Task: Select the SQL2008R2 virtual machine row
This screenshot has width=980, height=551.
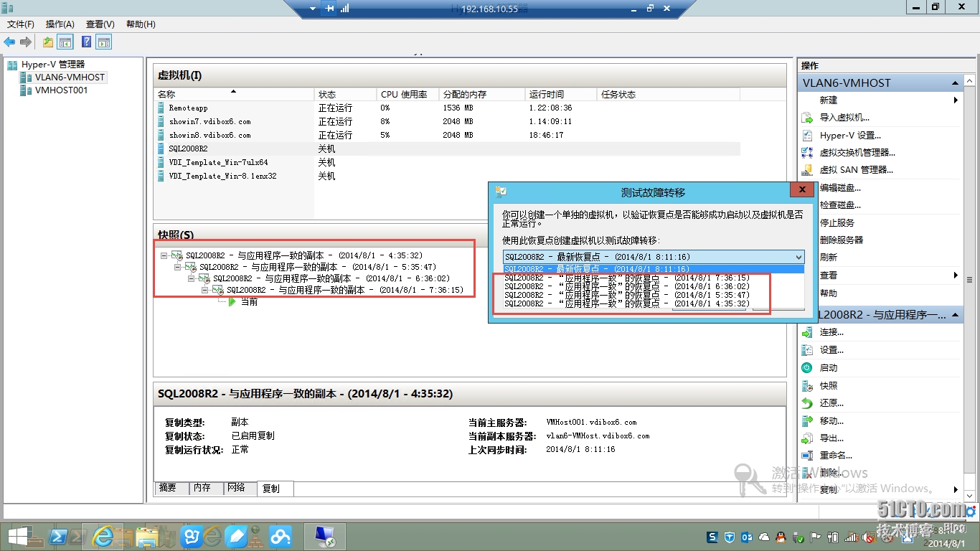Action: click(448, 149)
